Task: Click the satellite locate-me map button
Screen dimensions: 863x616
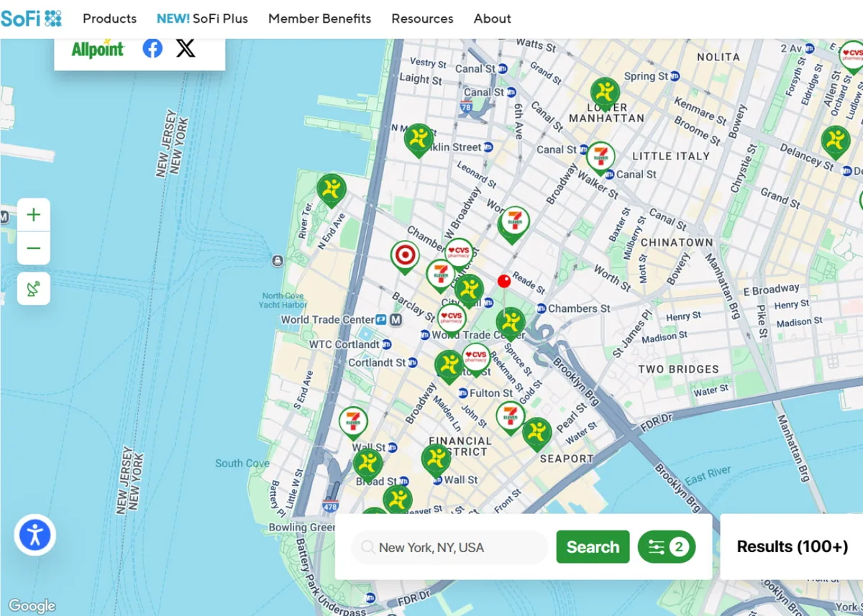Action: [x=34, y=289]
